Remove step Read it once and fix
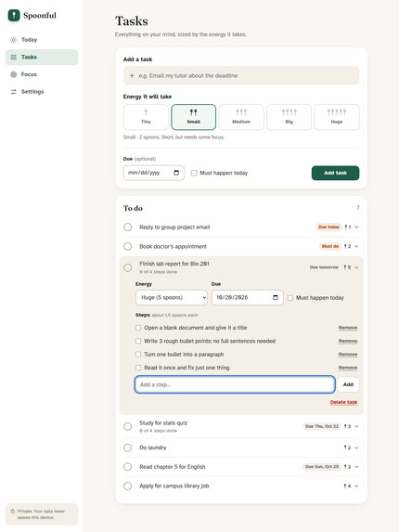Viewport: 399px width, 532px height. click(x=348, y=368)
